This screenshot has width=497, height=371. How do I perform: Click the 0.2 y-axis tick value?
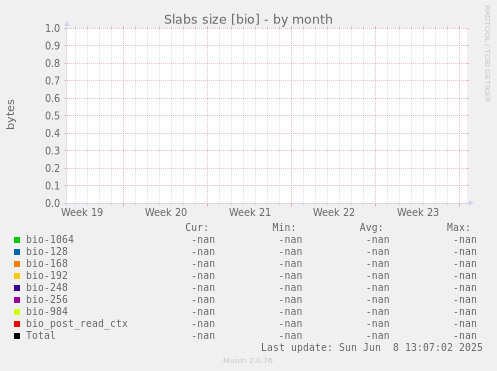53,168
